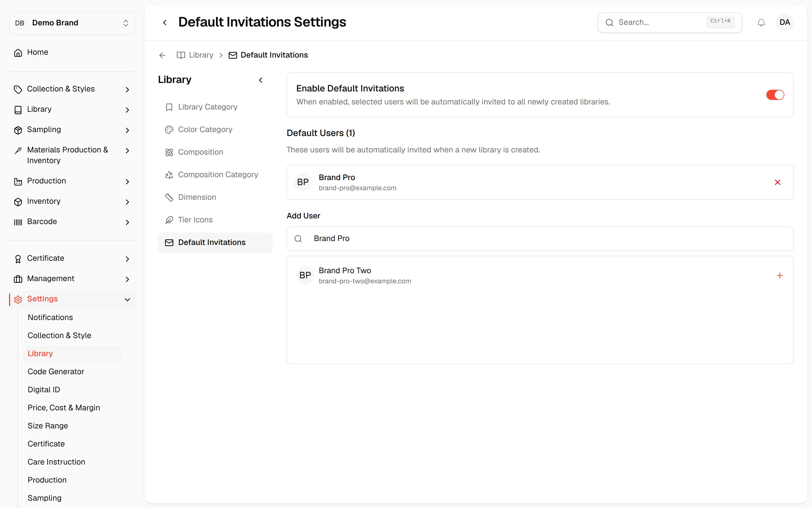Click the Library breadcrumb link
This screenshot has width=812, height=508.
pos(195,55)
